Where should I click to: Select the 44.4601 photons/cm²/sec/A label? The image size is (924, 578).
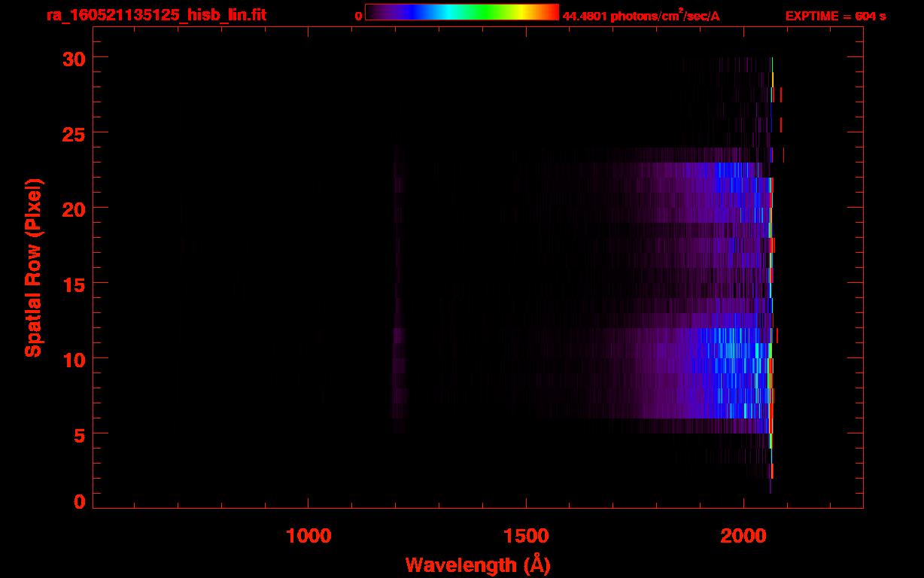641,16
